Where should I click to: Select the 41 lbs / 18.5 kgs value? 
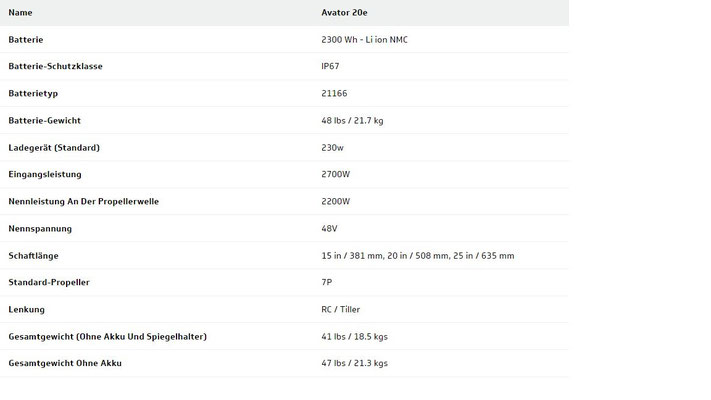[355, 337]
